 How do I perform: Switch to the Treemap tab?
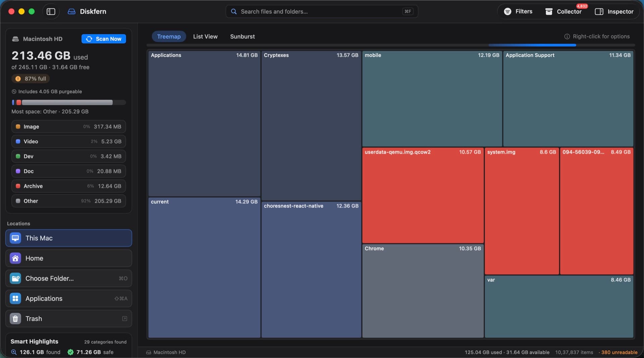(169, 37)
